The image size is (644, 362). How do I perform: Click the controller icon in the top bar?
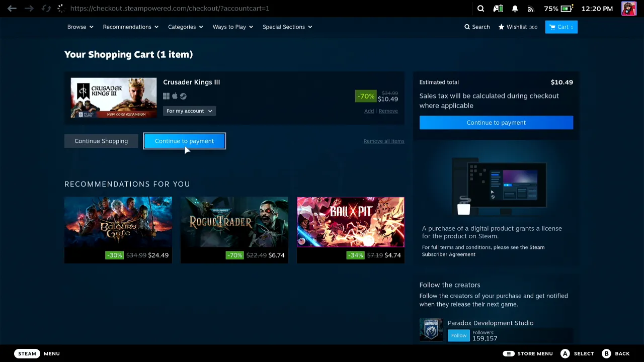pyautogui.click(x=498, y=9)
